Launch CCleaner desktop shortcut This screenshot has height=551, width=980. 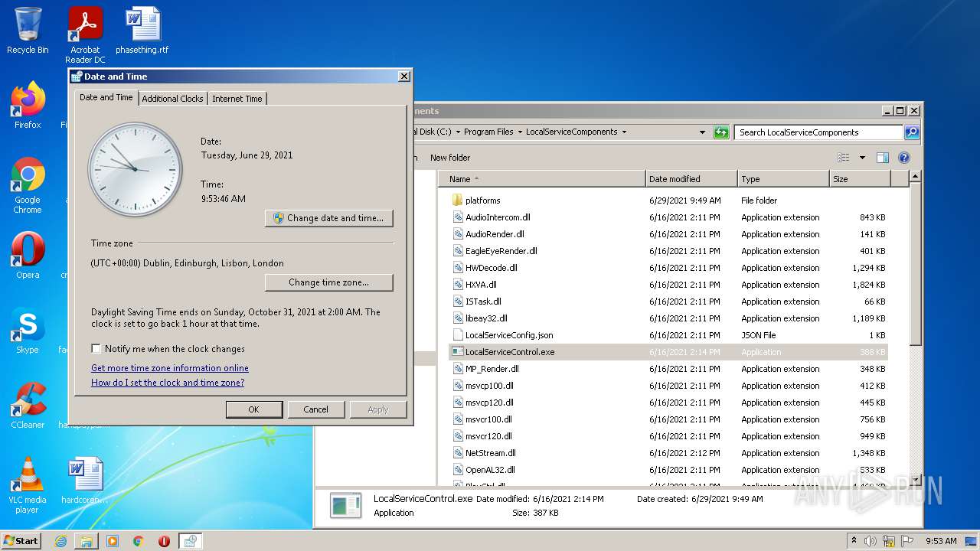click(x=28, y=406)
